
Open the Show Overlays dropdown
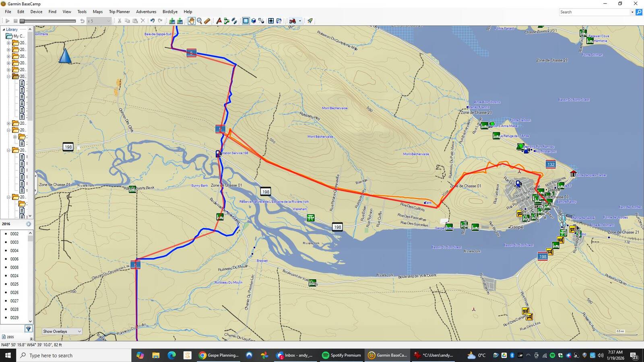click(62, 331)
